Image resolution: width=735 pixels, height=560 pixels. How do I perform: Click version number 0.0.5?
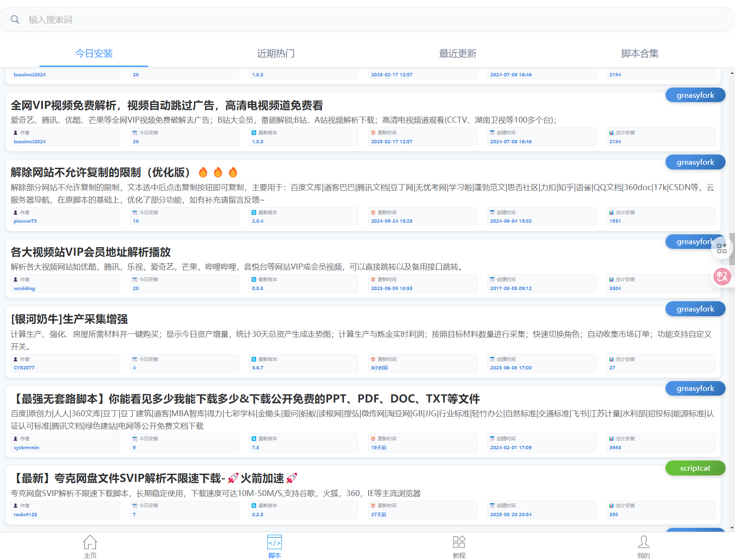(x=257, y=288)
